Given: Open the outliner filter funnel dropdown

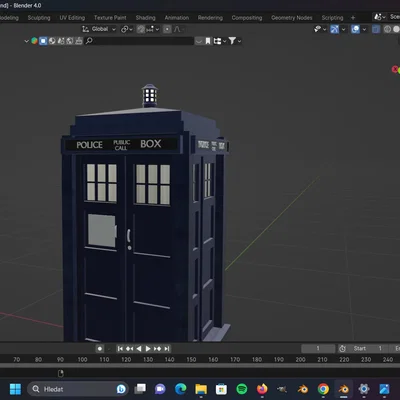Looking at the screenshot, I should pos(235,41).
